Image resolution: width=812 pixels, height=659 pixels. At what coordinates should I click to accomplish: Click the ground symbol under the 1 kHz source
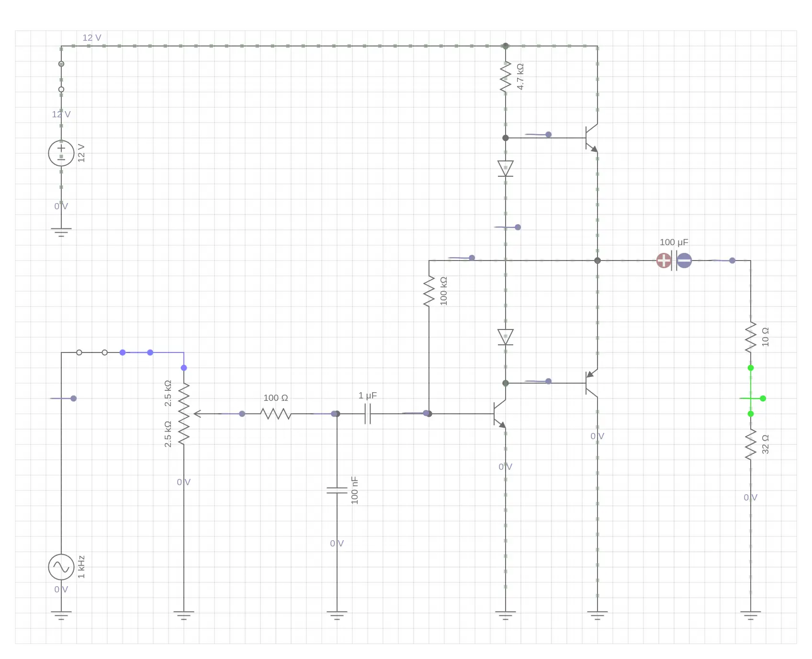click(61, 615)
